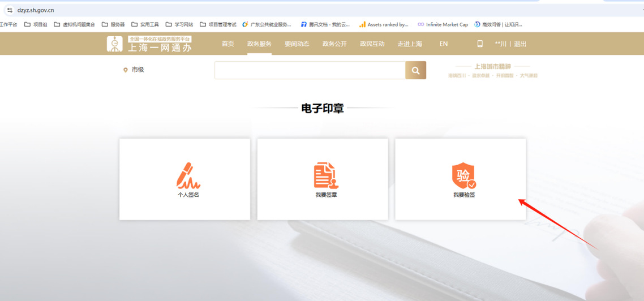The image size is (644, 301).
Task: Click the magnifier search button
Action: pos(415,70)
